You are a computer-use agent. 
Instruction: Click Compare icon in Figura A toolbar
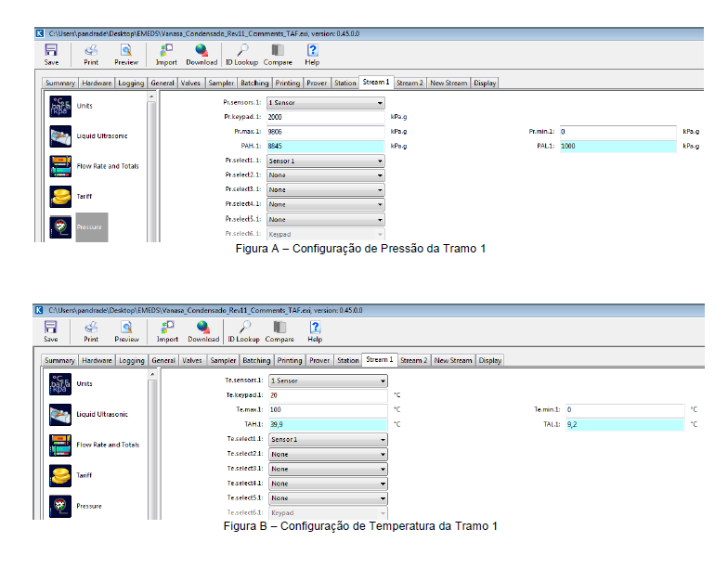pos(278,50)
